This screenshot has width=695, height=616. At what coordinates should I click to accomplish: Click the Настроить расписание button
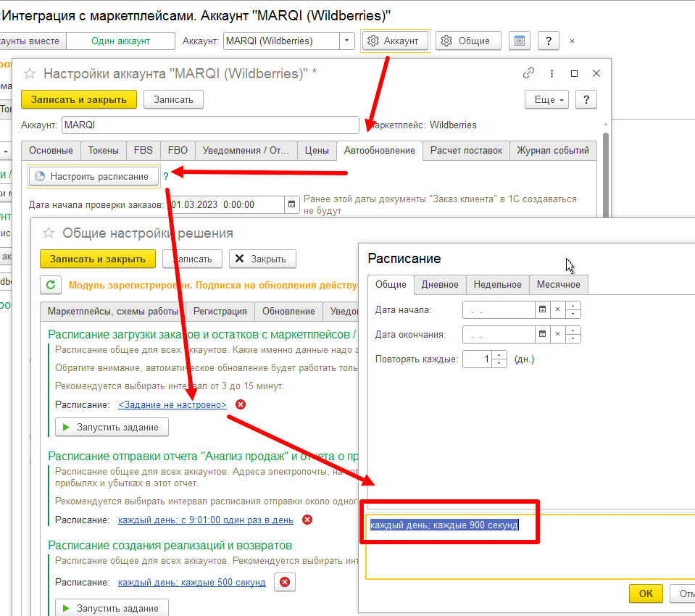coord(93,176)
